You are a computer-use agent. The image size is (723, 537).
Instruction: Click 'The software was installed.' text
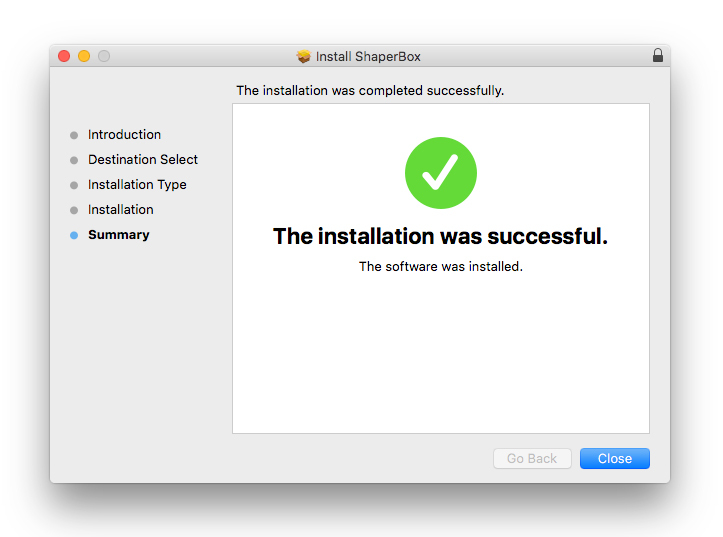point(441,266)
